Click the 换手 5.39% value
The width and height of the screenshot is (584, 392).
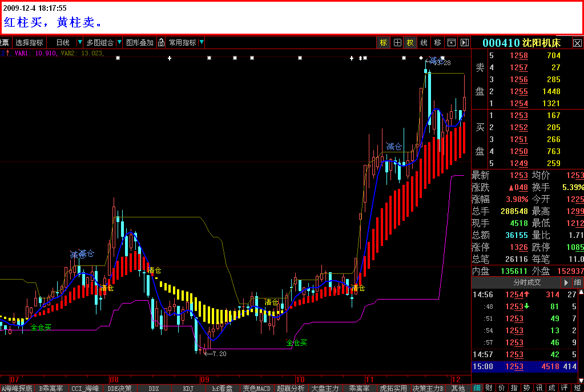(x=573, y=187)
